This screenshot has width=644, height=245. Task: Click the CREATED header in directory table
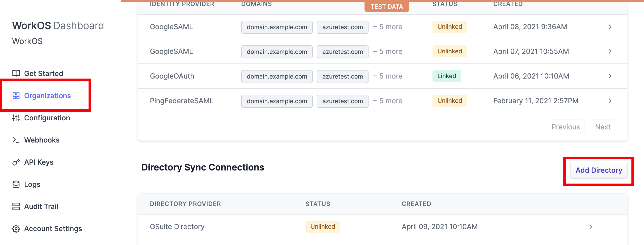(416, 204)
